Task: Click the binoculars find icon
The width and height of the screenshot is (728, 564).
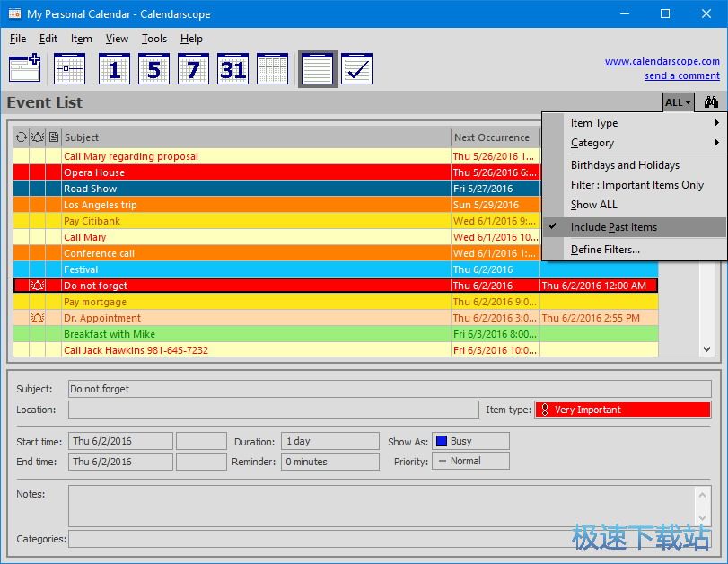Action: [711, 102]
